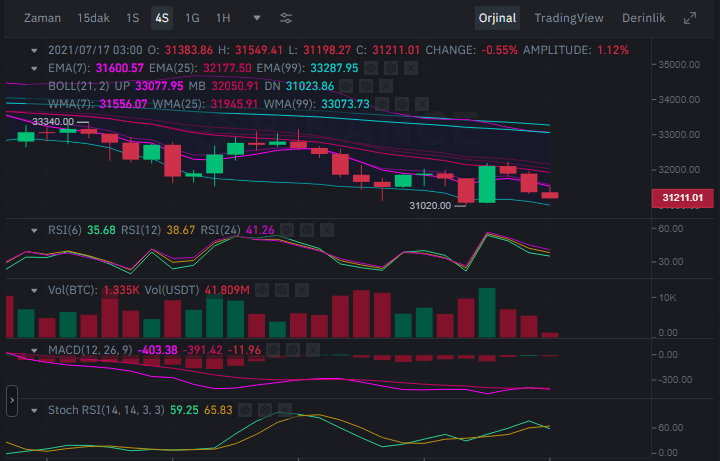The width and height of the screenshot is (720, 461).
Task: Toggle visibility eye for the Vol indicator
Action: click(262, 290)
